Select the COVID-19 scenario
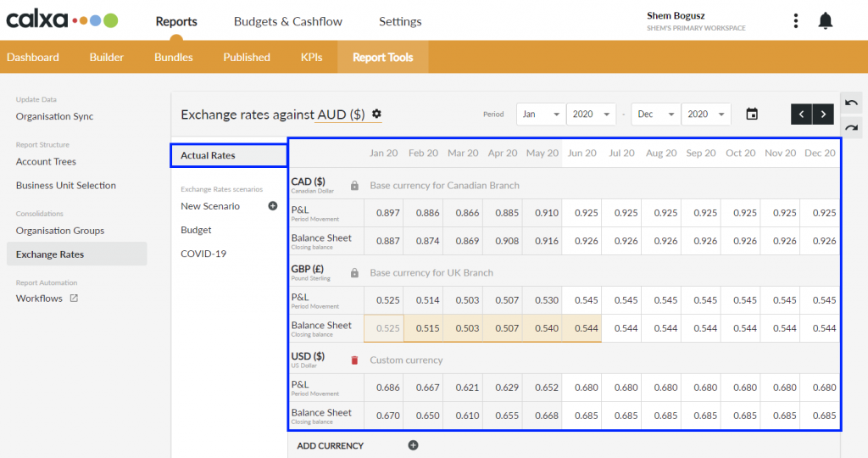Screen dimensions: 868x458 tap(203, 254)
